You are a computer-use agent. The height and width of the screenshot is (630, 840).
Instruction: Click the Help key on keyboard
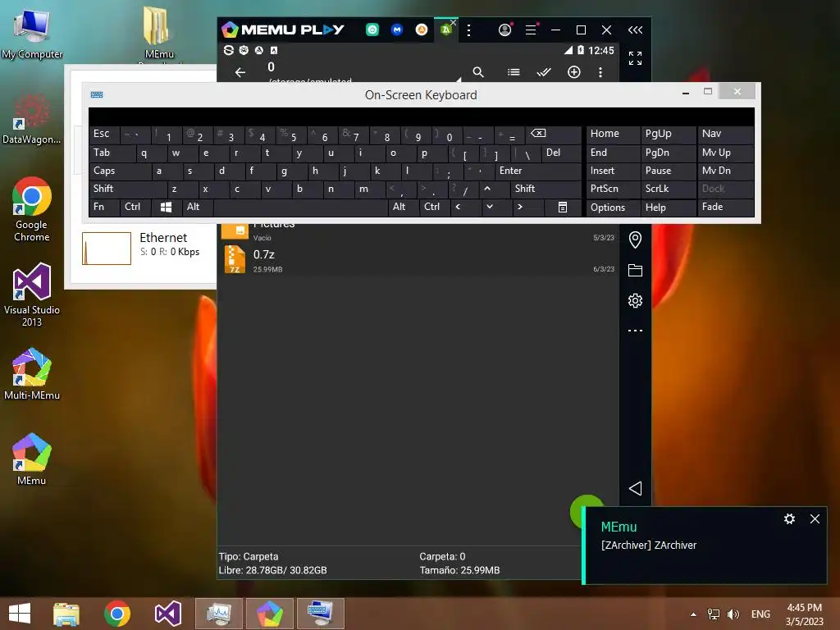(x=668, y=208)
